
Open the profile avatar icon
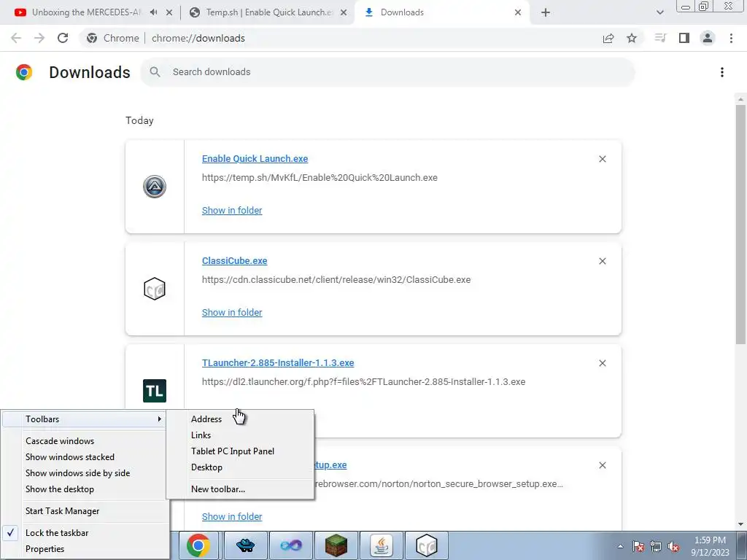pyautogui.click(x=708, y=38)
